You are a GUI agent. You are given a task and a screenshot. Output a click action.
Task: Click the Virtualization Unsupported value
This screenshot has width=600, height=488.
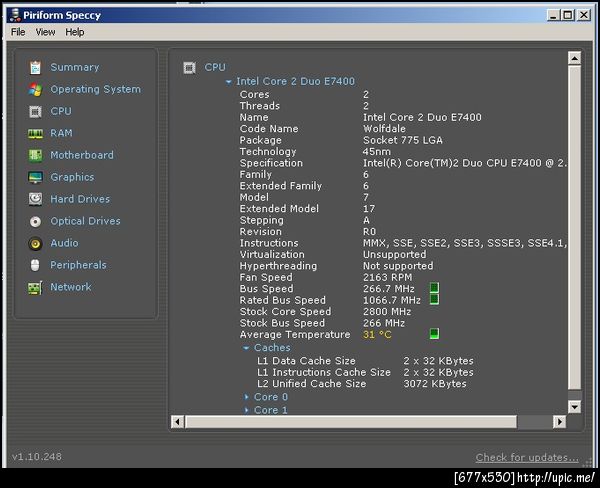(x=395, y=254)
